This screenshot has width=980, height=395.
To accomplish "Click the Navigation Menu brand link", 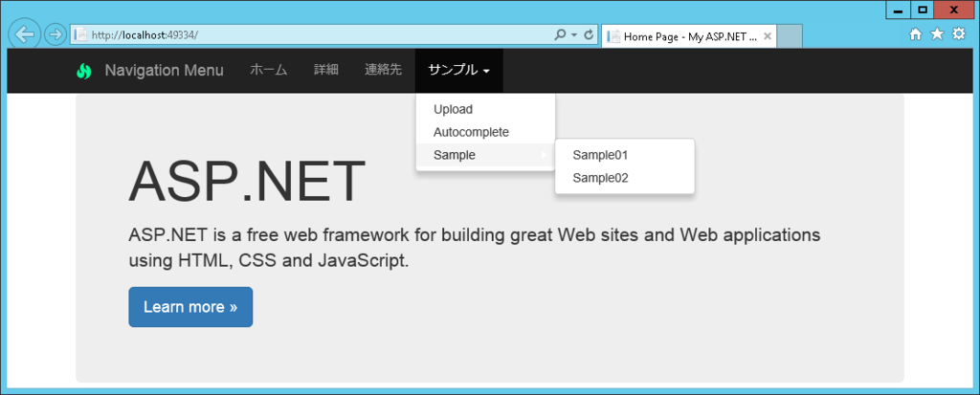I will 164,71.
